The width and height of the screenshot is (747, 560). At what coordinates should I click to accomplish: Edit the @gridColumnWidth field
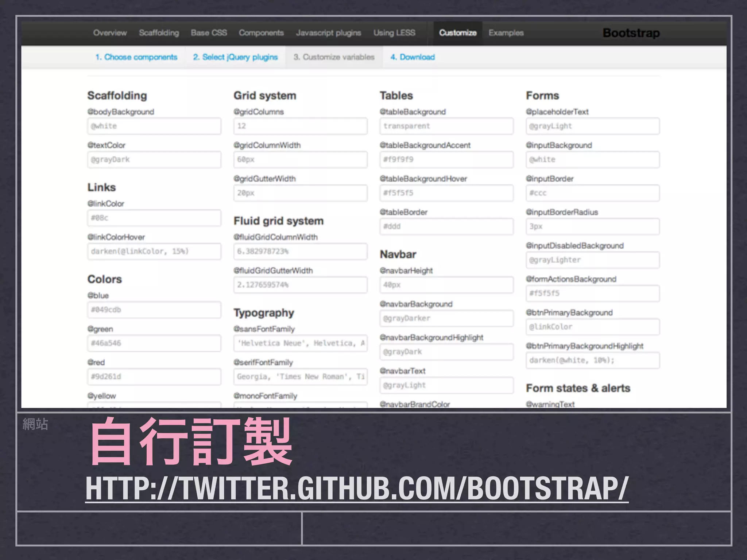(x=301, y=160)
